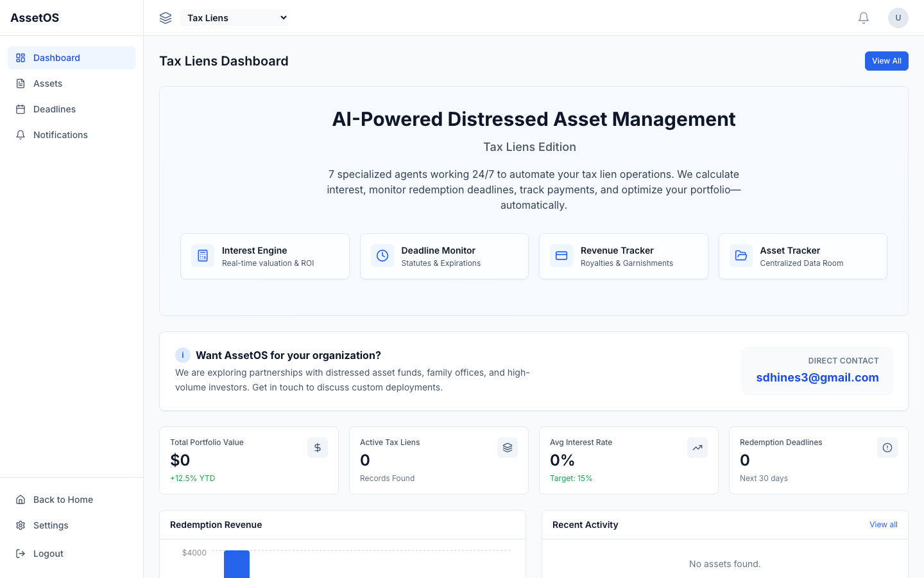Click View all in Recent Activity
Screen dimensions: 924x578
pos(884,525)
